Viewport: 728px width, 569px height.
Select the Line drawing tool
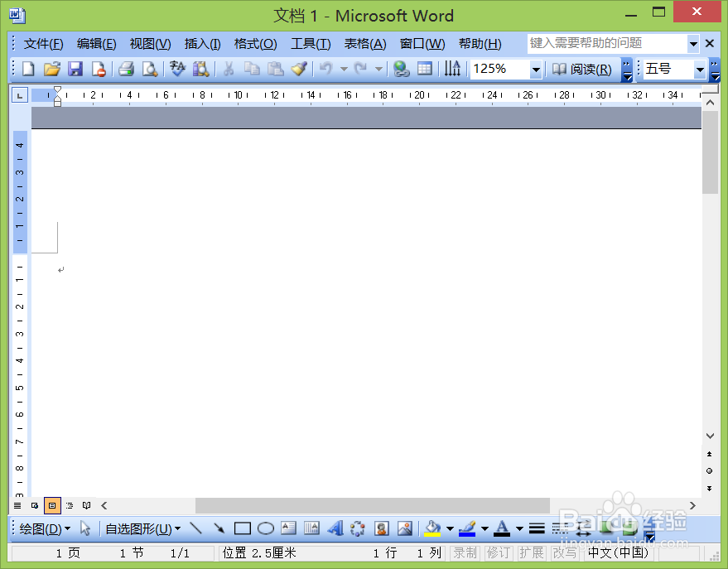pos(196,528)
